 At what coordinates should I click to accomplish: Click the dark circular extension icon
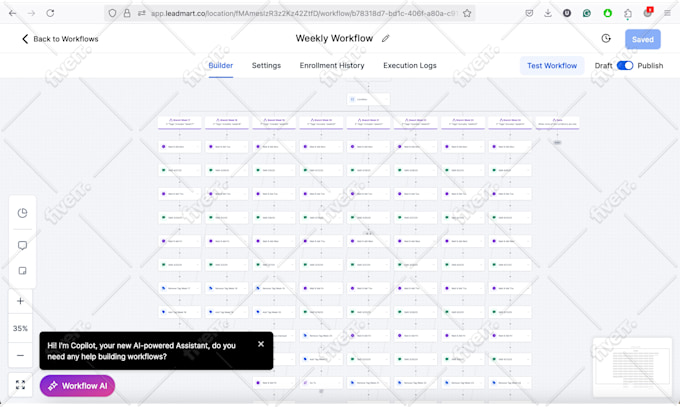(x=567, y=13)
